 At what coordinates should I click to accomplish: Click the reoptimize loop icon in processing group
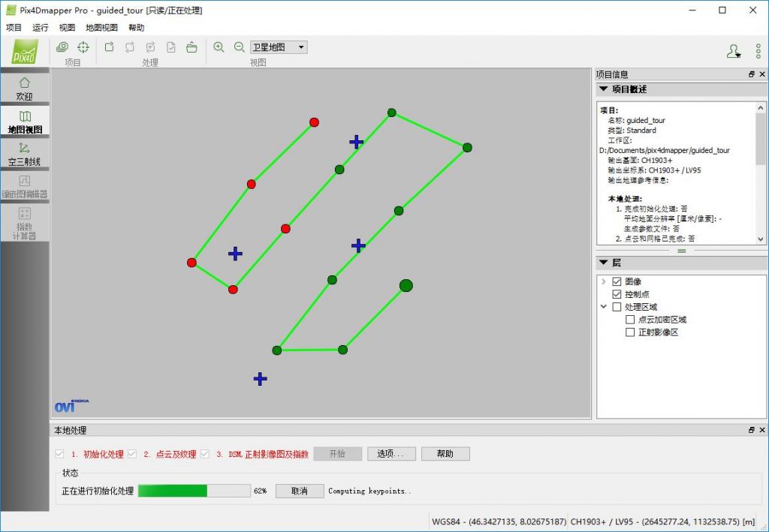(130, 47)
